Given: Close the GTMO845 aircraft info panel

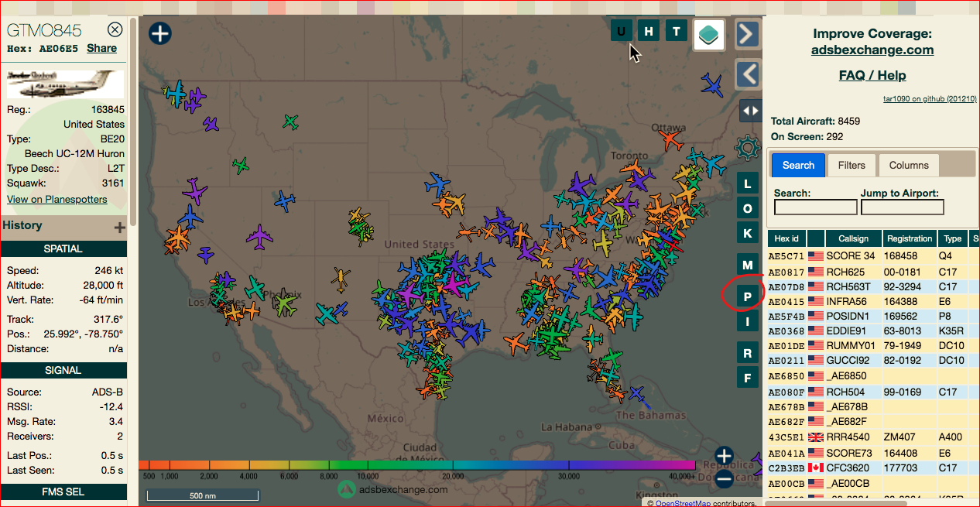Looking at the screenshot, I should [115, 30].
